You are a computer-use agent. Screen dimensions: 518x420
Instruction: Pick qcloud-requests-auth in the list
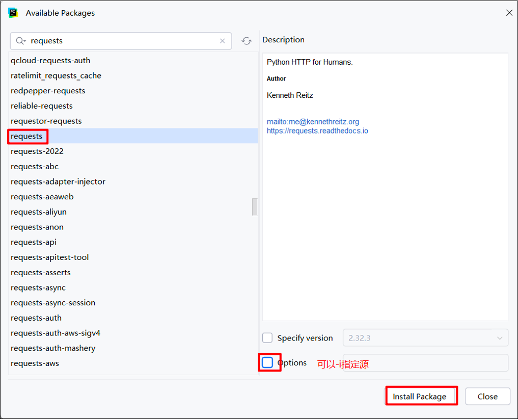(50, 61)
